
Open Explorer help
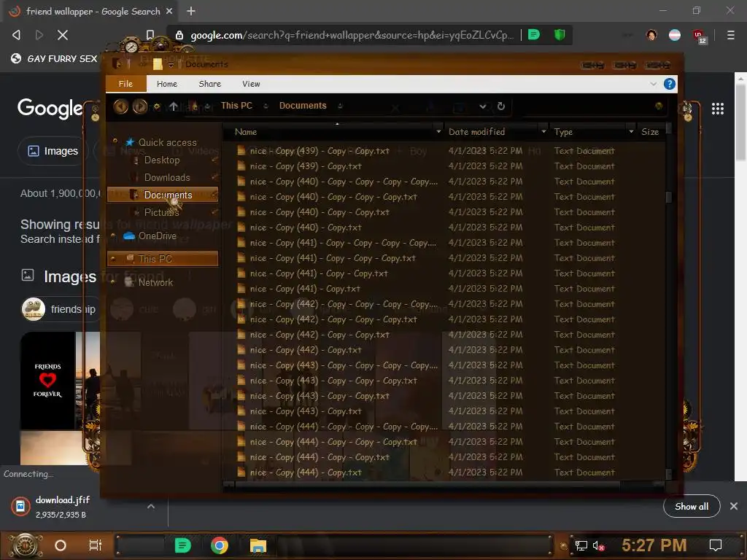tap(670, 84)
